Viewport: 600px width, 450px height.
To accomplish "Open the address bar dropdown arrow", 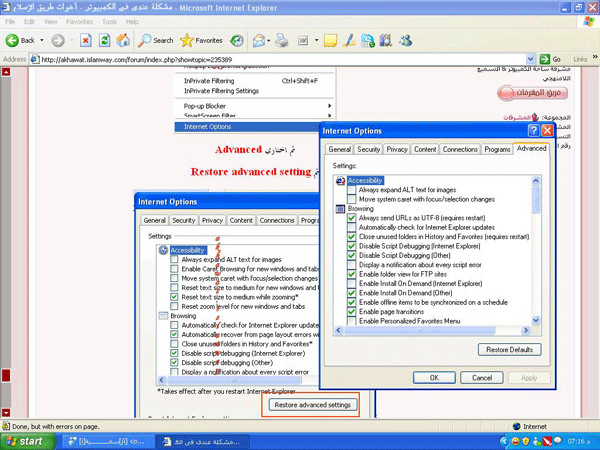I will 530,59.
